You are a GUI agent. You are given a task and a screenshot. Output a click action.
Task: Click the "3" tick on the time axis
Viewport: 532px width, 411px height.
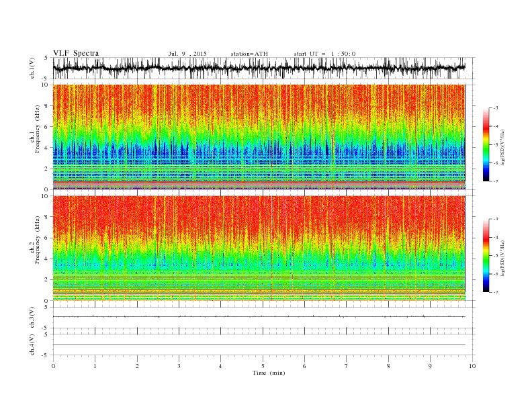point(179,366)
